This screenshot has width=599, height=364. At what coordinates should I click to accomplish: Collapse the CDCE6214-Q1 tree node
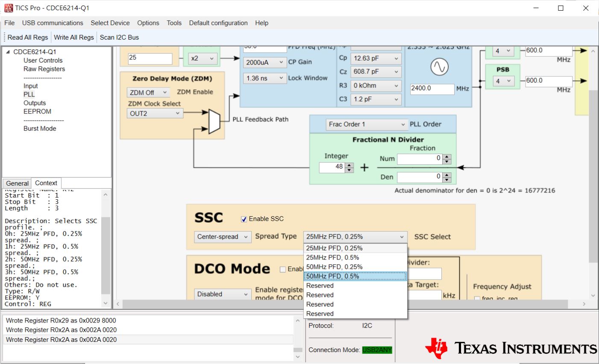pos(8,52)
